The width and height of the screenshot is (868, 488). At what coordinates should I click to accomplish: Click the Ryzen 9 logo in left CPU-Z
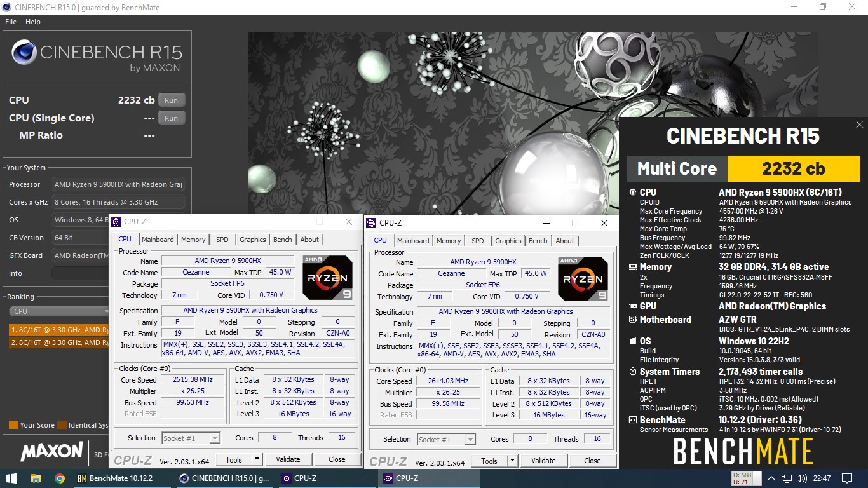pyautogui.click(x=327, y=278)
